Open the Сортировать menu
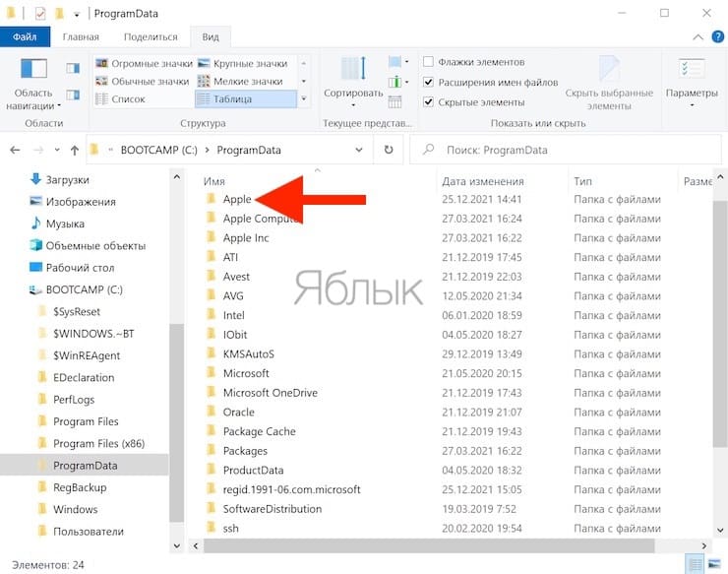Image resolution: width=728 pixels, height=574 pixels. pos(353,82)
